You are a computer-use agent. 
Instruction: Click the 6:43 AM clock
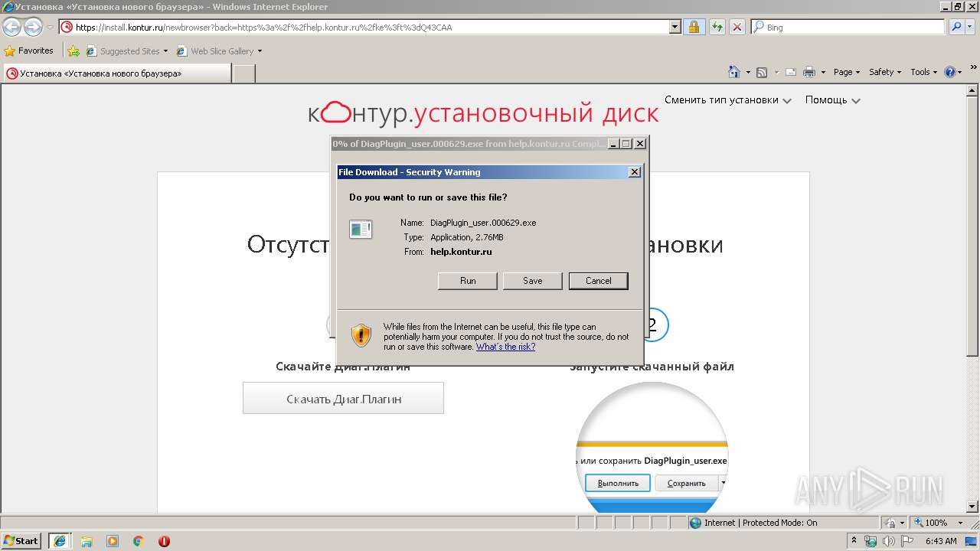pos(941,541)
